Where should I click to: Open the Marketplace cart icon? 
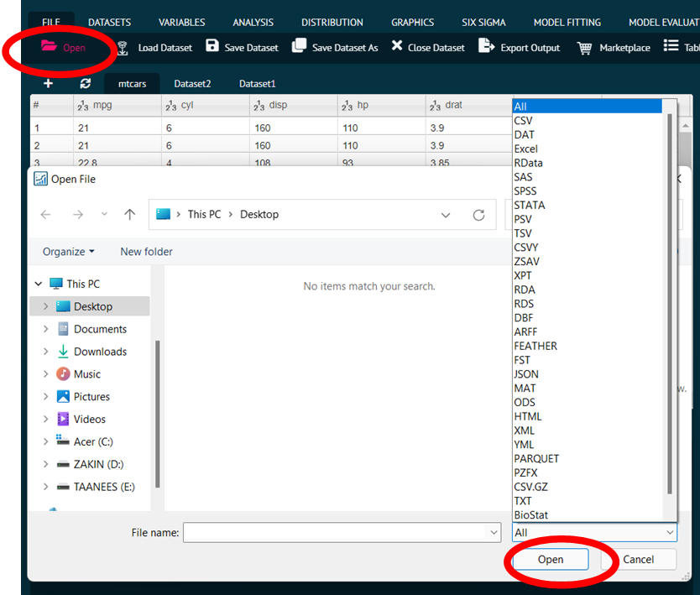(x=585, y=48)
